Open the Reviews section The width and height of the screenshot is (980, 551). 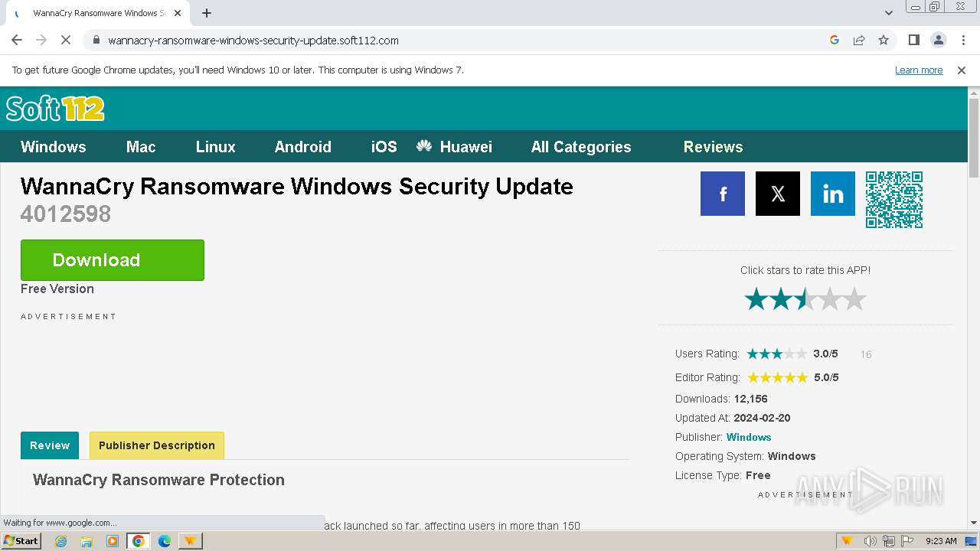point(713,147)
